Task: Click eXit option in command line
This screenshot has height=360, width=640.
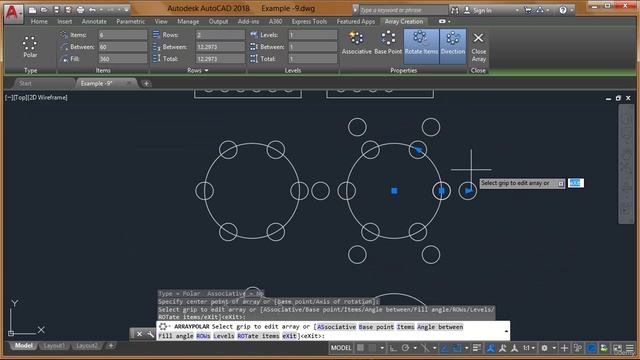Action: 289,336
